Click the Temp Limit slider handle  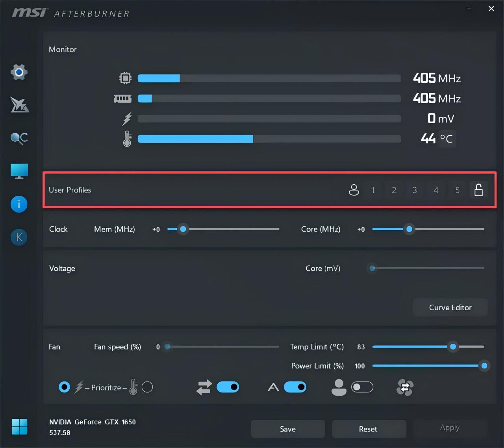tap(453, 347)
